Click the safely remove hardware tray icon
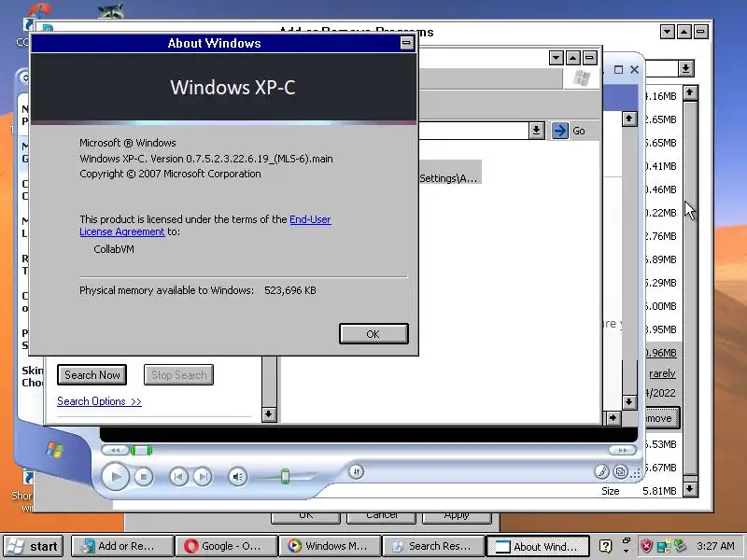747x560 pixels. tap(680, 546)
